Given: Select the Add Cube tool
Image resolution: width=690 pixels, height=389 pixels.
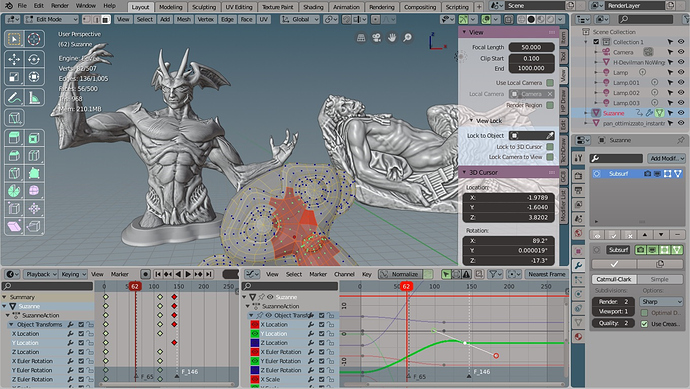Looking at the screenshot, I should 14,117.
